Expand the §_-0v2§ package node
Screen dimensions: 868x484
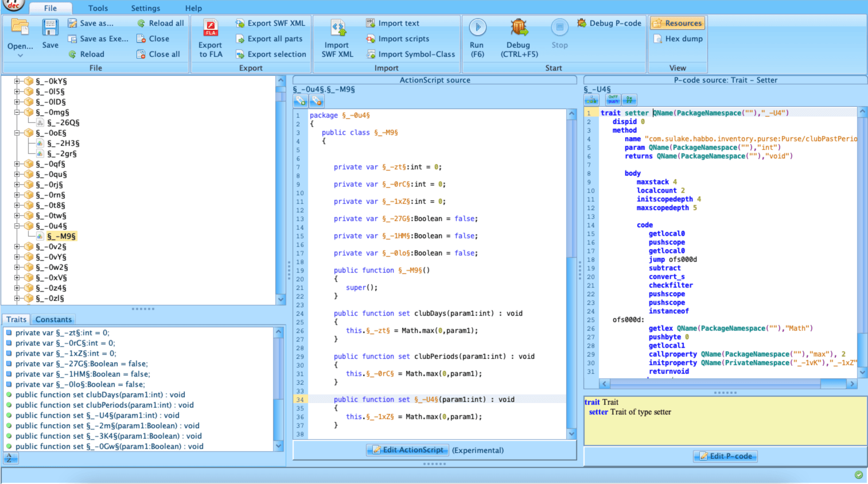tap(17, 247)
